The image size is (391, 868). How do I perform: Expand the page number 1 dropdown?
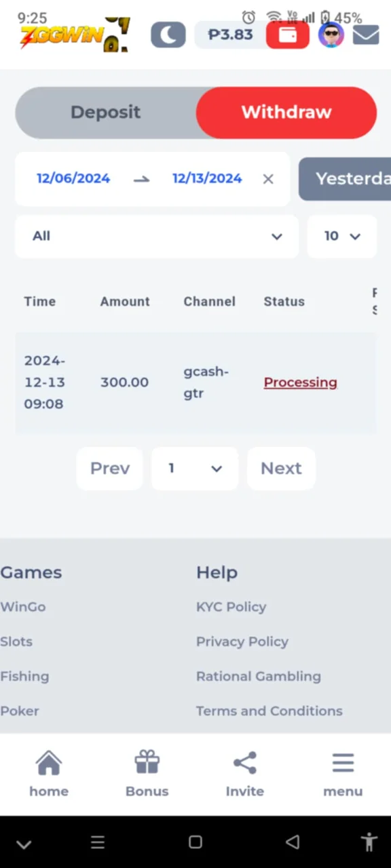pyautogui.click(x=195, y=469)
